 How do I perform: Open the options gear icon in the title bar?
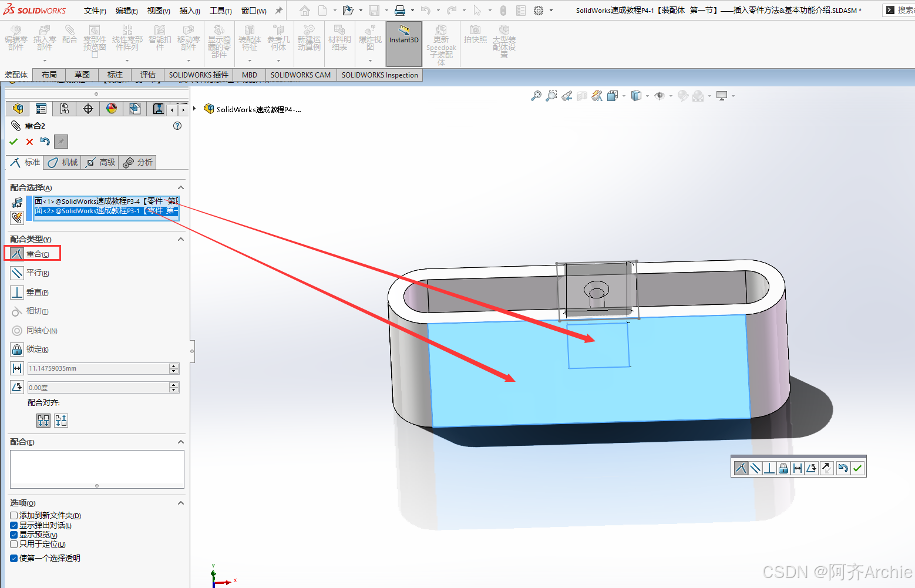tap(539, 11)
